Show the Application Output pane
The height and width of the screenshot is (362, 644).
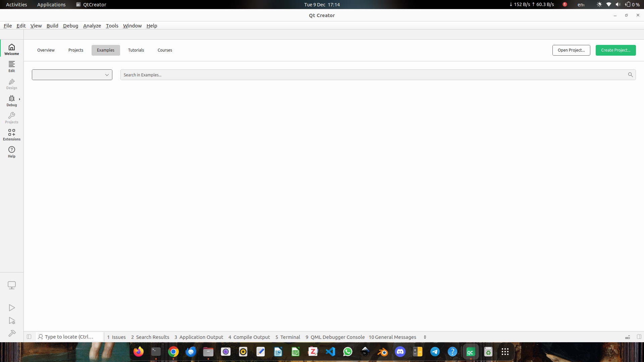click(x=199, y=337)
